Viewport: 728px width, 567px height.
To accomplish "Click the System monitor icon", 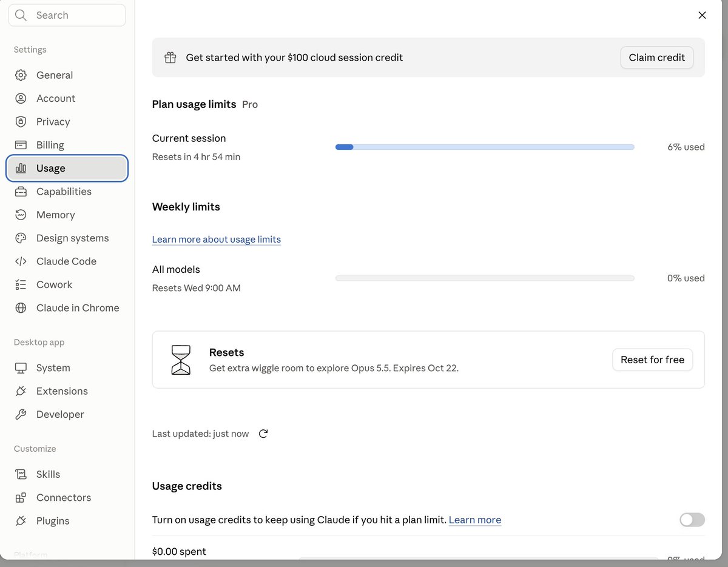I will coord(21,368).
